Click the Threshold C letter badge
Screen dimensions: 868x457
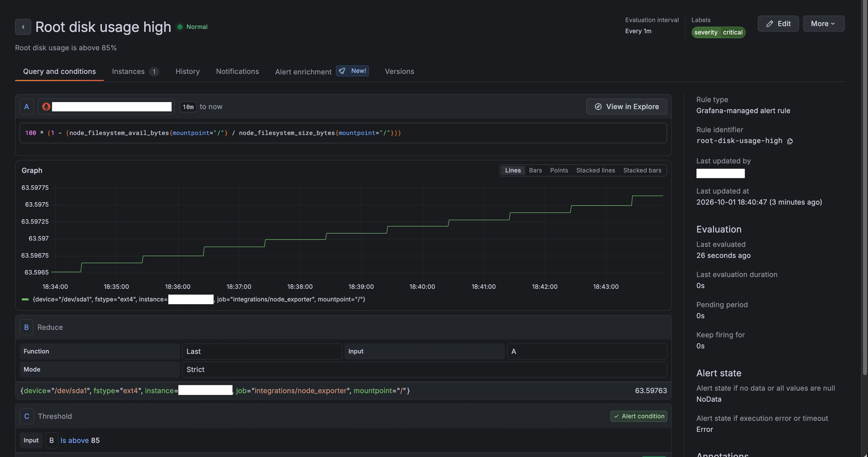coord(27,416)
